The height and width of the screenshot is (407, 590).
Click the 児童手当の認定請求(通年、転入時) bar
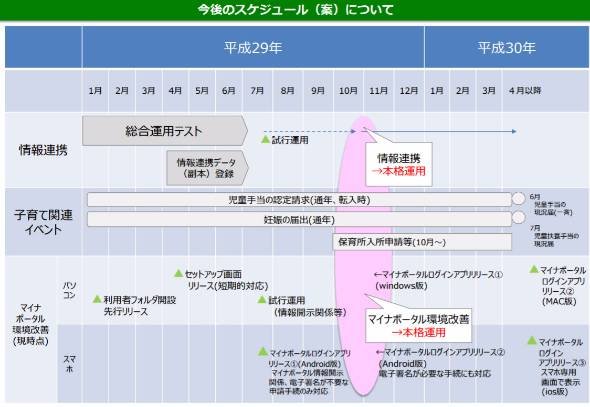click(x=299, y=199)
